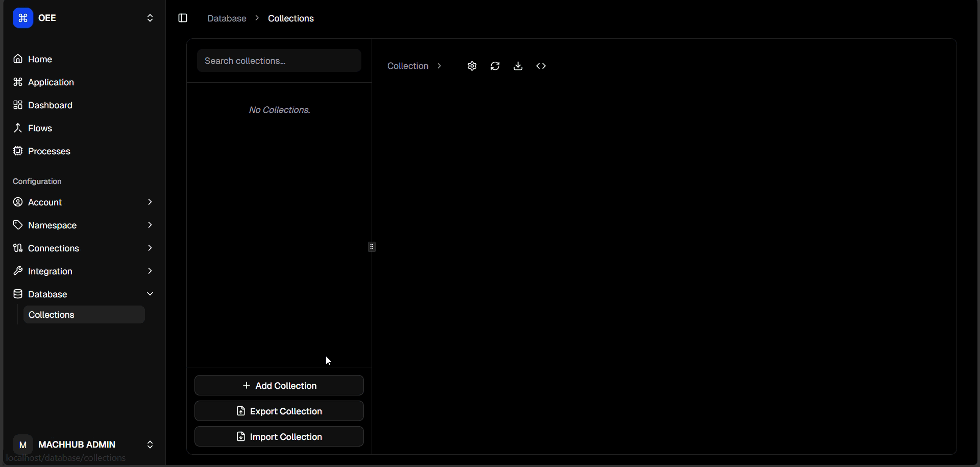The width and height of the screenshot is (980, 467).
Task: Click the chevron next to Collection
Action: coord(439,66)
